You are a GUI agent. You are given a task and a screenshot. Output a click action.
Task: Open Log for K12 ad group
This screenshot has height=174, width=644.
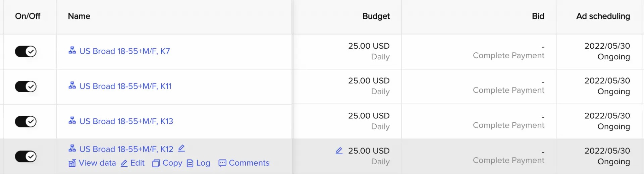pyautogui.click(x=199, y=163)
